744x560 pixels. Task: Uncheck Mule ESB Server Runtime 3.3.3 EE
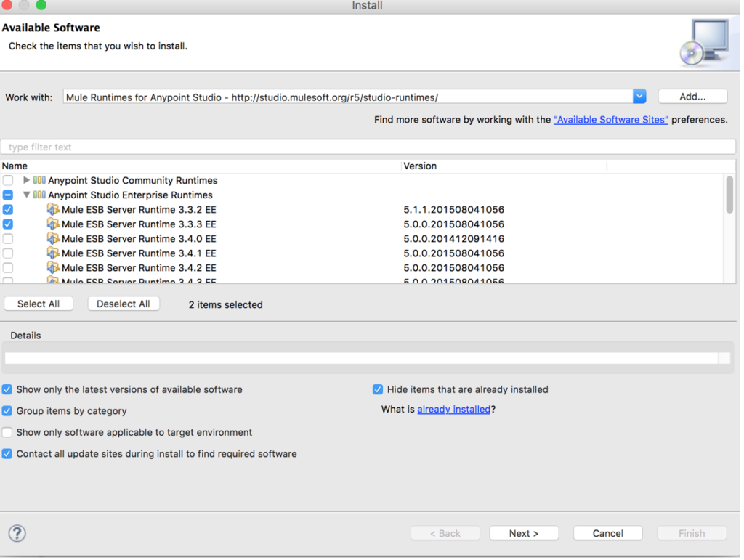pyautogui.click(x=7, y=224)
